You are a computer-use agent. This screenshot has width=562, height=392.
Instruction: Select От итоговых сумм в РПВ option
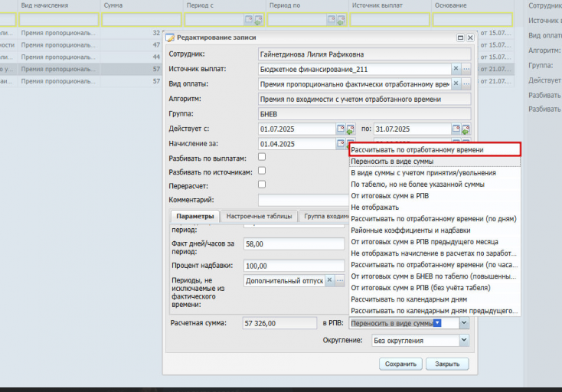pos(435,196)
